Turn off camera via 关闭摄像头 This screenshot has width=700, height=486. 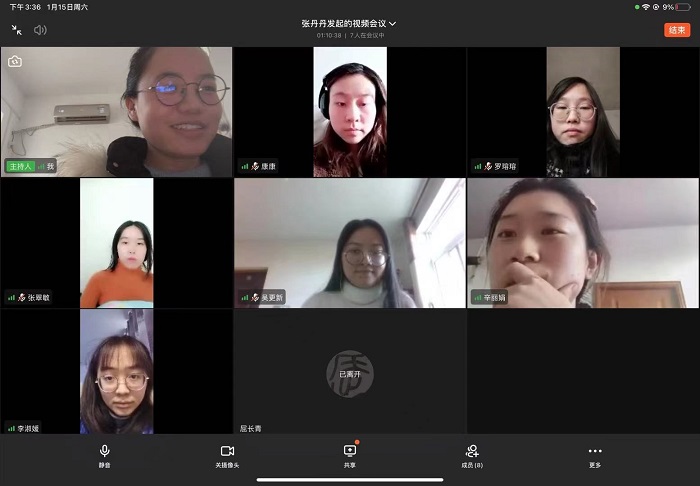point(227,455)
